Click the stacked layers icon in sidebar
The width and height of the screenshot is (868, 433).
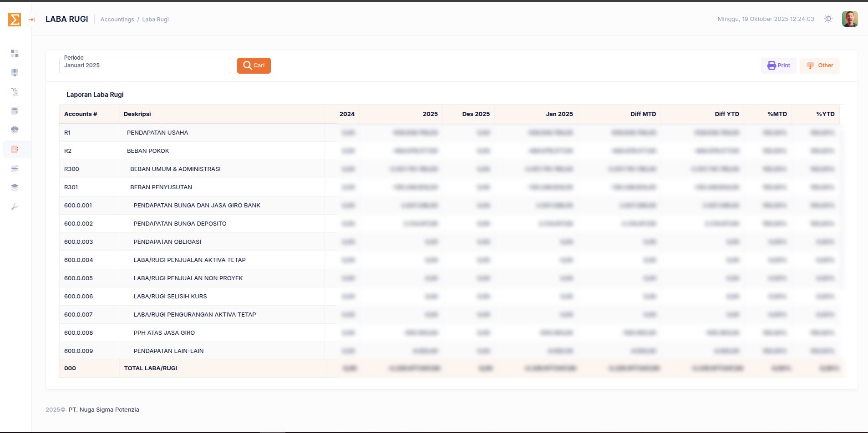point(15,187)
